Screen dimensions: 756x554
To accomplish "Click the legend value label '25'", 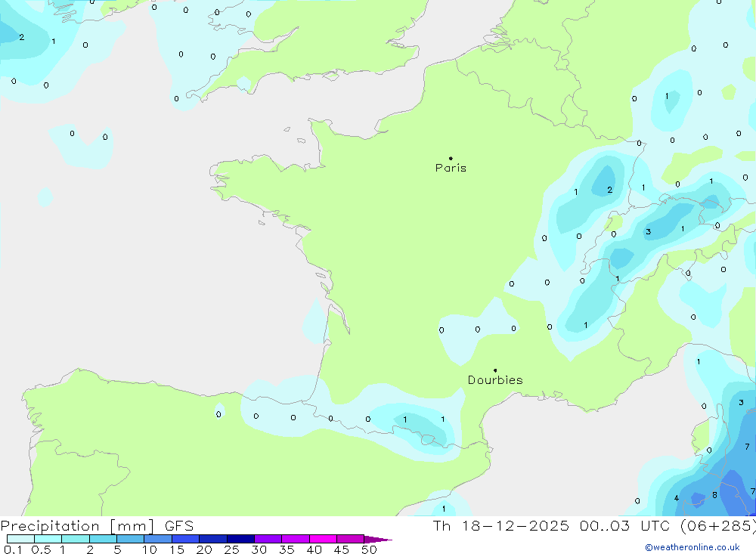I will click(232, 549).
